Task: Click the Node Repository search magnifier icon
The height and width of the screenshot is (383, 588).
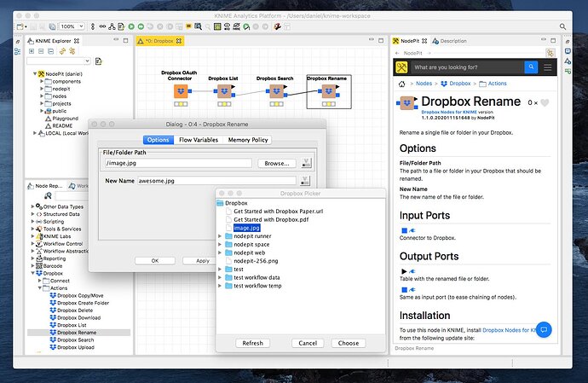Action: (48, 195)
